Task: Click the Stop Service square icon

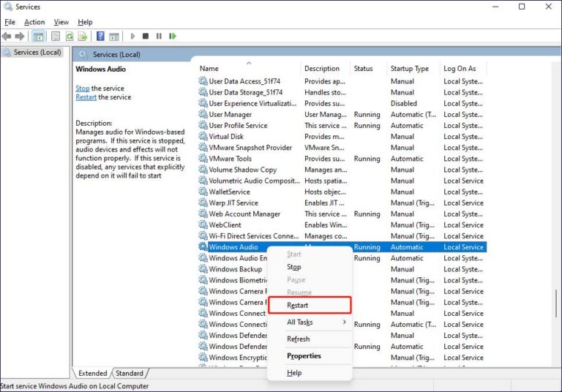Action: (x=146, y=36)
